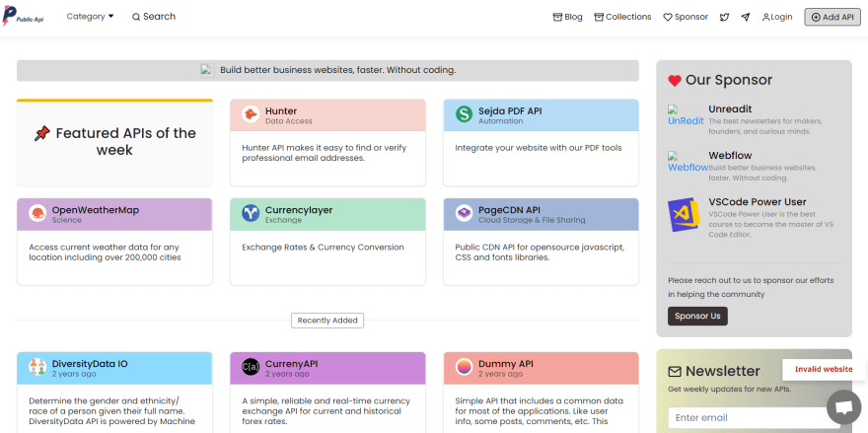Click the DiversityData IO logo icon
This screenshot has width=868, height=433.
tap(37, 367)
